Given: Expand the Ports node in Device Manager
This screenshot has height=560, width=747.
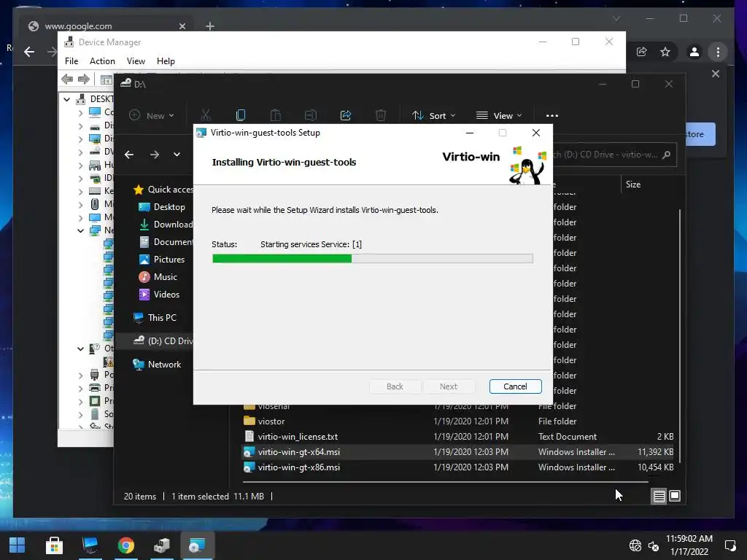Looking at the screenshot, I should (x=80, y=376).
